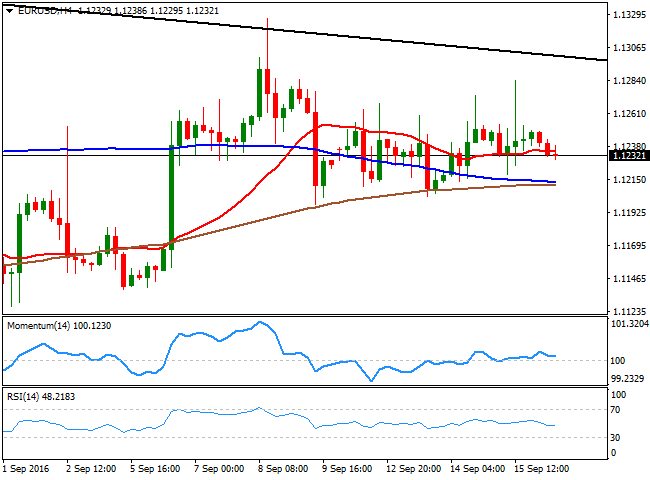This screenshot has height=480, width=650.
Task: Select the 99.2329 Momentum scale value
Action: point(628,378)
